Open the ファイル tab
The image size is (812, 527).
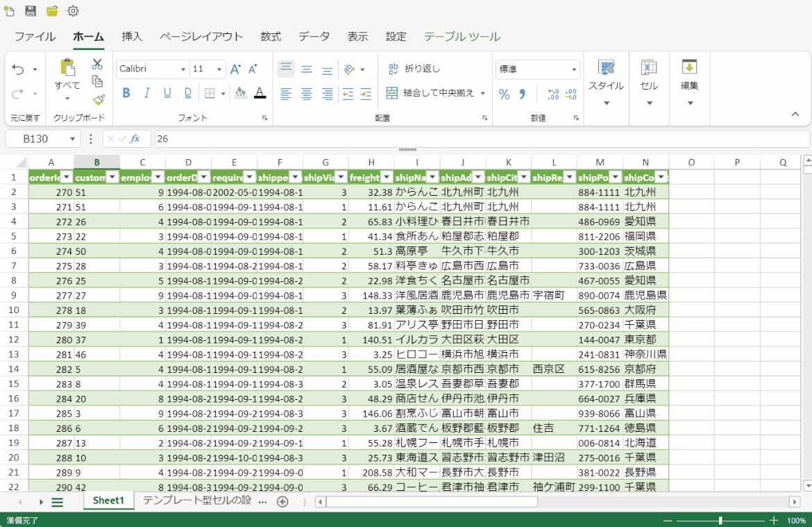coord(35,37)
